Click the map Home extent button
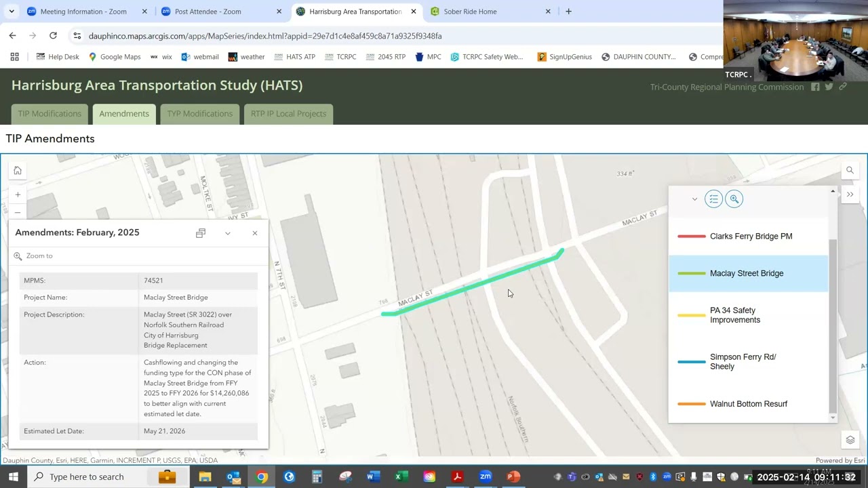 click(x=18, y=171)
